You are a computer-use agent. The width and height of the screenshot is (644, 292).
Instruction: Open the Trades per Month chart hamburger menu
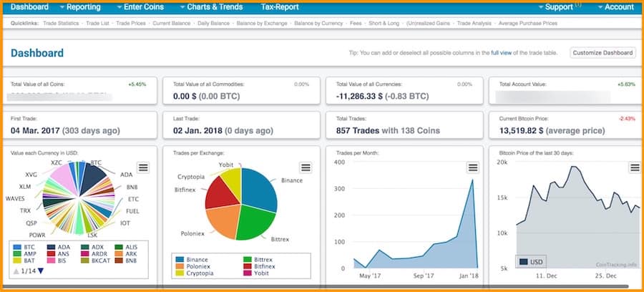(473, 167)
